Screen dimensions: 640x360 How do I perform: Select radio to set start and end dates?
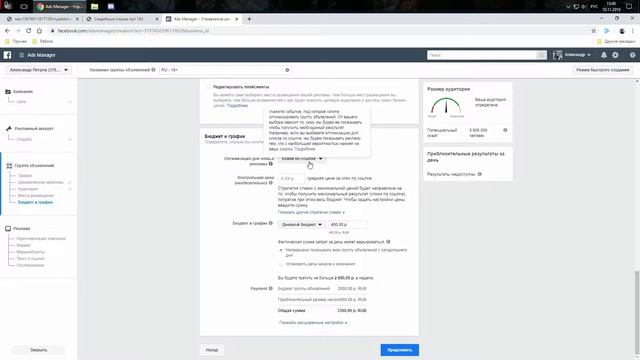pyautogui.click(x=281, y=264)
